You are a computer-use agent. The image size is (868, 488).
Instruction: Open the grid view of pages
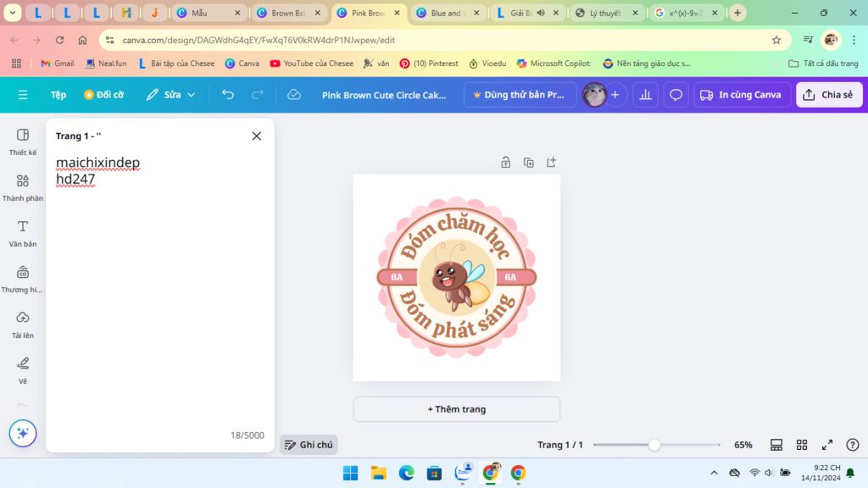click(x=802, y=445)
